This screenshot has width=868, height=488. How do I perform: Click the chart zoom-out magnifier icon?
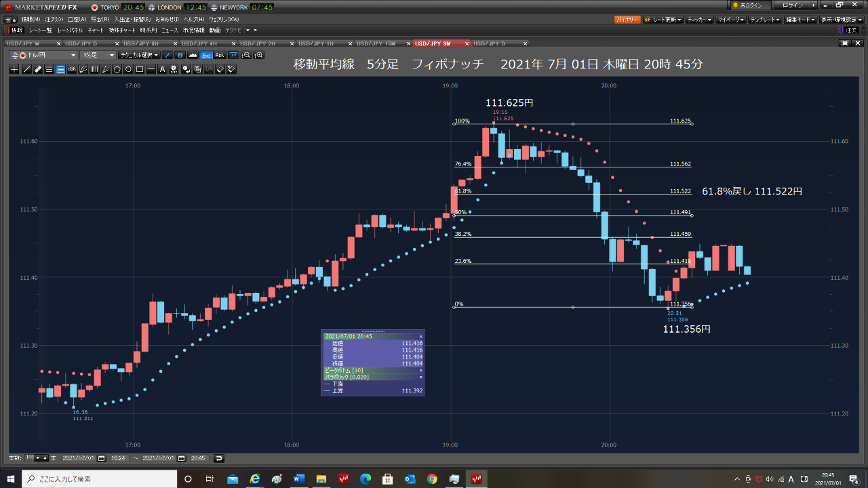[246, 55]
